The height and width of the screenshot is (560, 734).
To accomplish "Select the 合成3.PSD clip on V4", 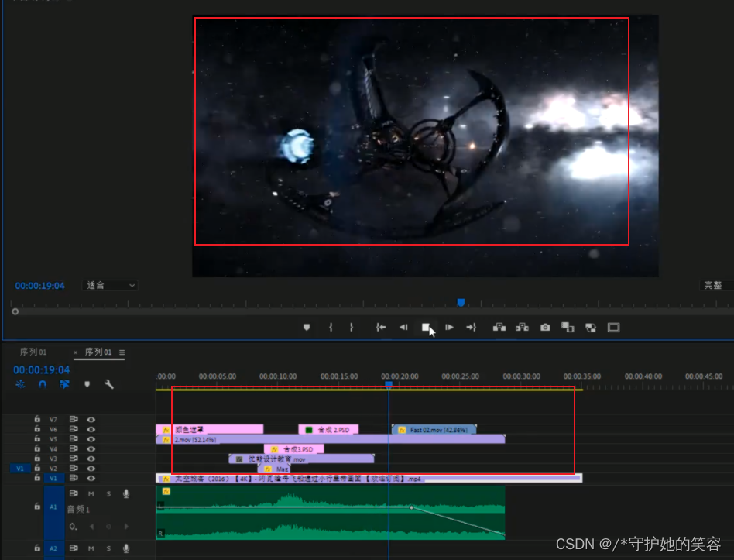I will point(294,449).
